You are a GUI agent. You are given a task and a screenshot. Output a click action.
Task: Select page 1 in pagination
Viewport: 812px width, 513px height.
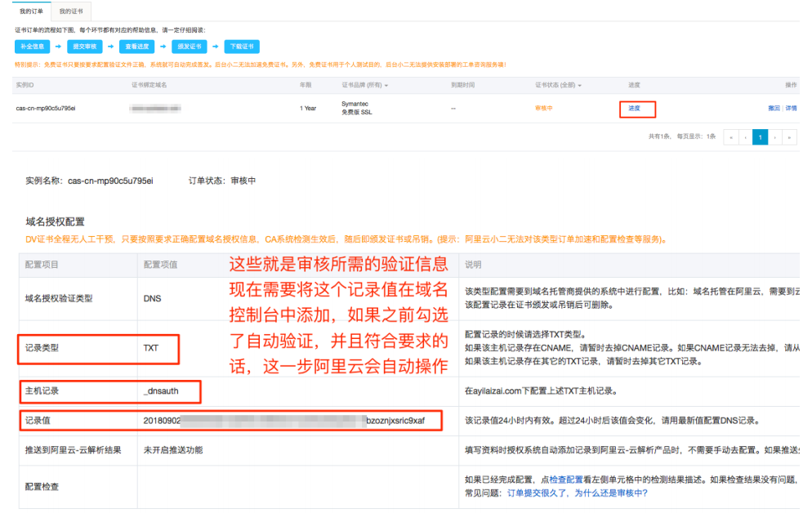coord(761,137)
